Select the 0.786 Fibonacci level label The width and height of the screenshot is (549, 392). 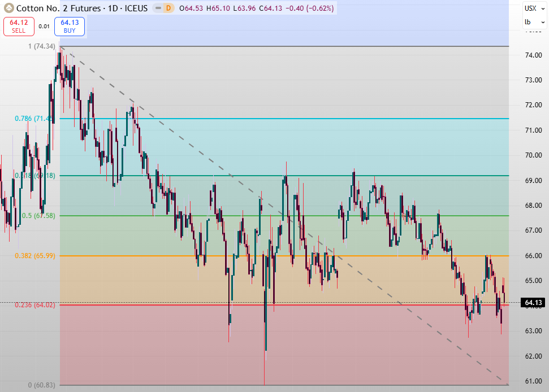point(34,119)
